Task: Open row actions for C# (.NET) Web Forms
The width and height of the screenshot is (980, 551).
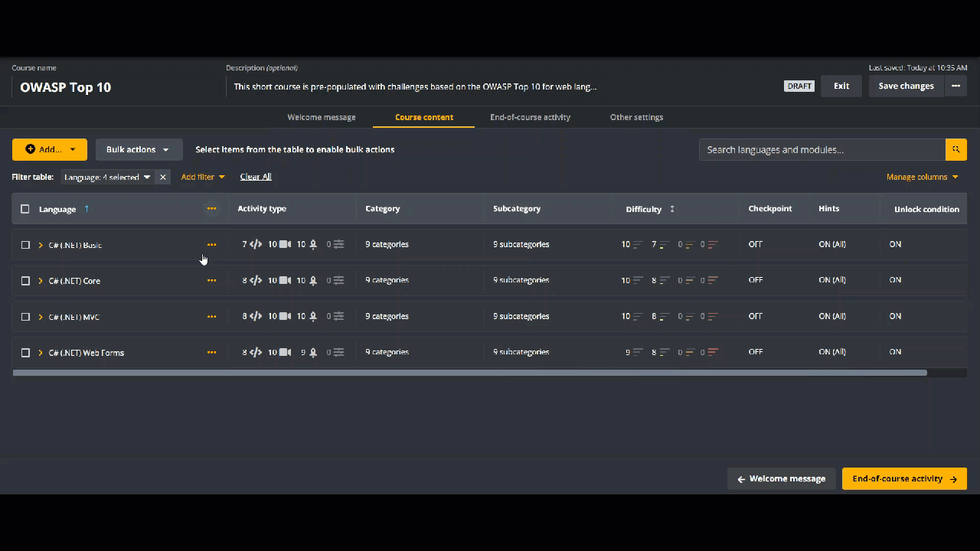Action: (211, 353)
